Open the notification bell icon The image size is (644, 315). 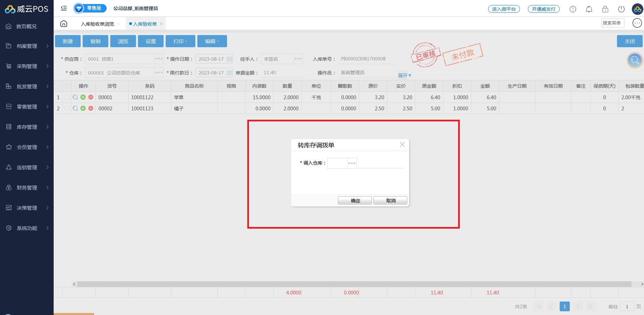pyautogui.click(x=589, y=9)
